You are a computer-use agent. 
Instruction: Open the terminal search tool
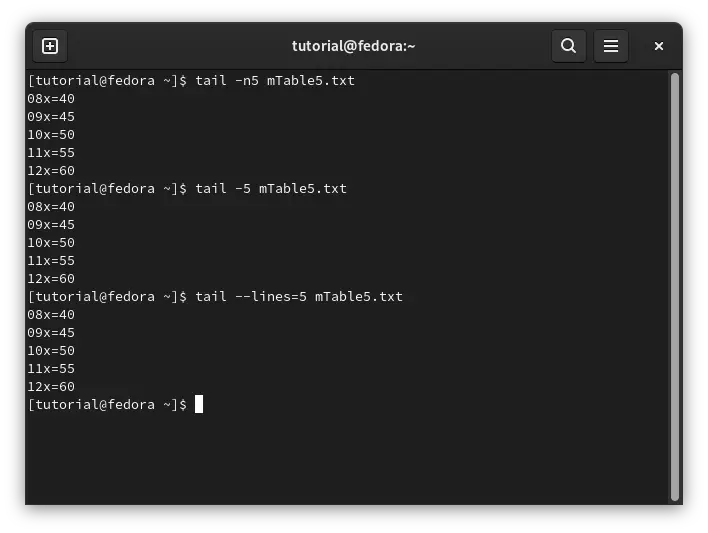[568, 46]
